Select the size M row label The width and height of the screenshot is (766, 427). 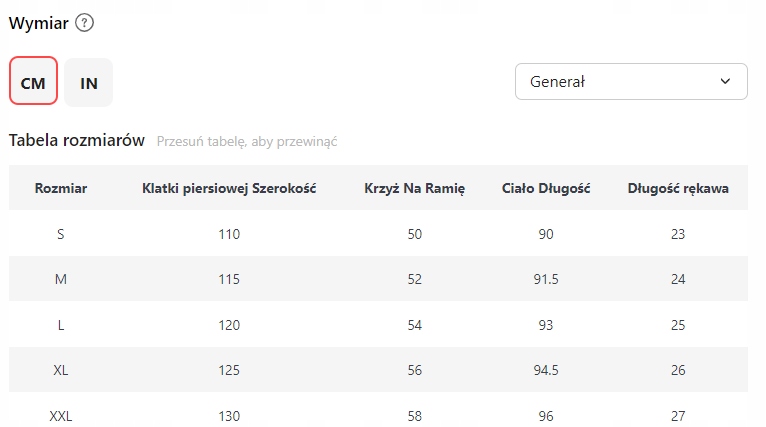click(x=60, y=279)
